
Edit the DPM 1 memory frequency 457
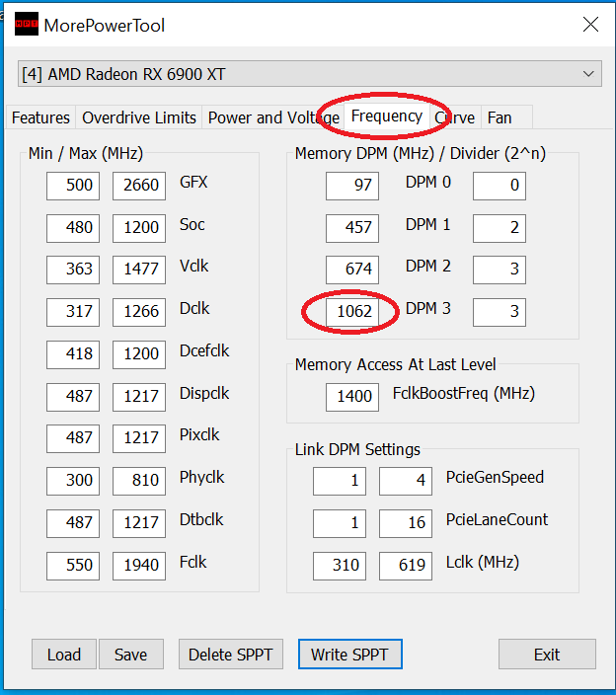(352, 228)
